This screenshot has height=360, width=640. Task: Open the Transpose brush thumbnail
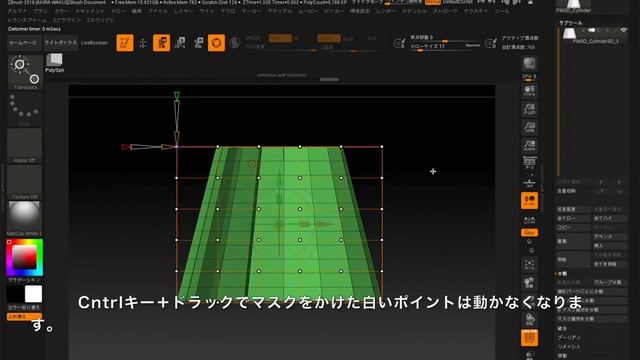click(25, 72)
